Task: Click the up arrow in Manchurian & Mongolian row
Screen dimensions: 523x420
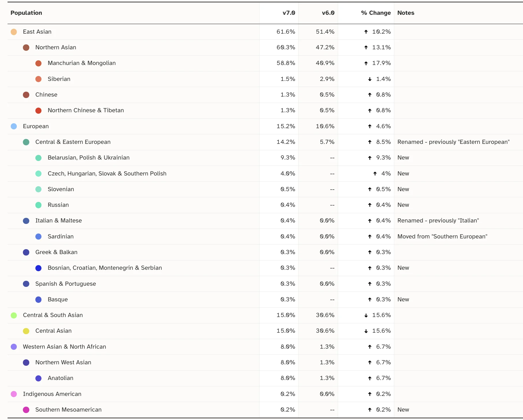Action: pyautogui.click(x=366, y=63)
